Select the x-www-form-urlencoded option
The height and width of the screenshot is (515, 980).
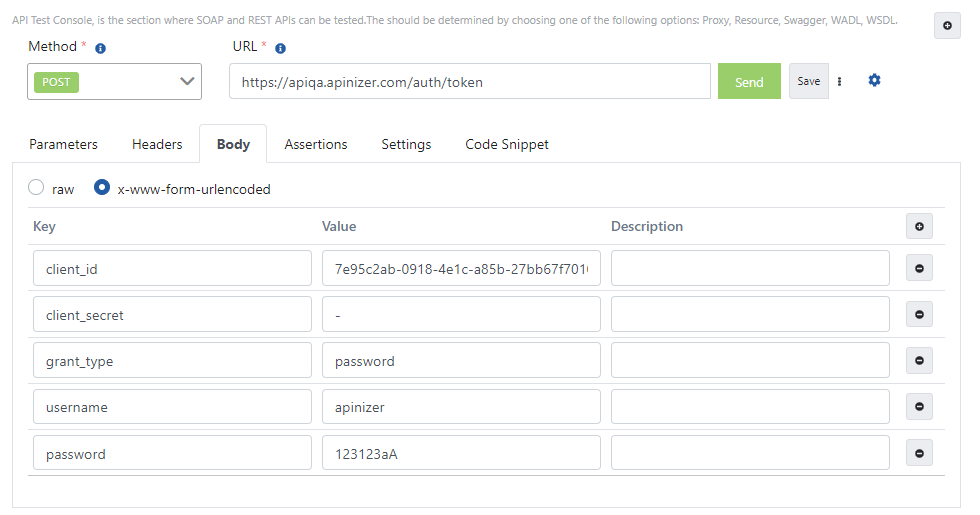101,188
